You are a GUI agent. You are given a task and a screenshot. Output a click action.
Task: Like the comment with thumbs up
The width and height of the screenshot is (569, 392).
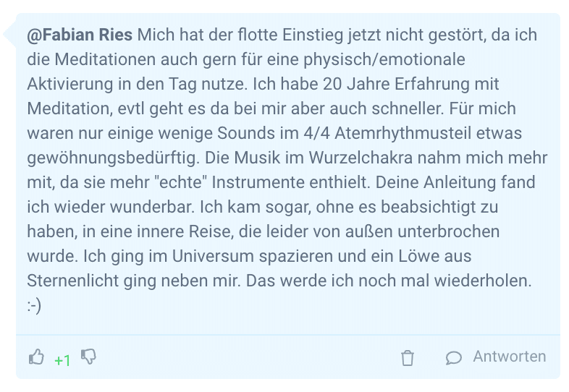pos(36,357)
